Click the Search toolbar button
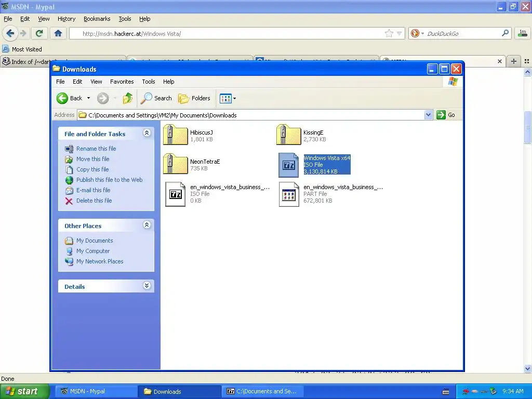Screen dimensions: 532x399 [156, 98]
